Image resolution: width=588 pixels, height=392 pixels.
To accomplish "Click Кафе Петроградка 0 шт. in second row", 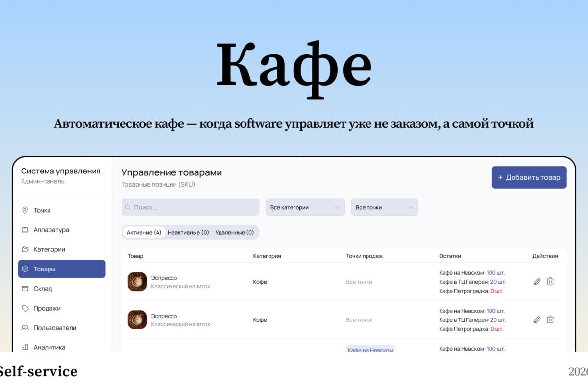I will click(471, 329).
